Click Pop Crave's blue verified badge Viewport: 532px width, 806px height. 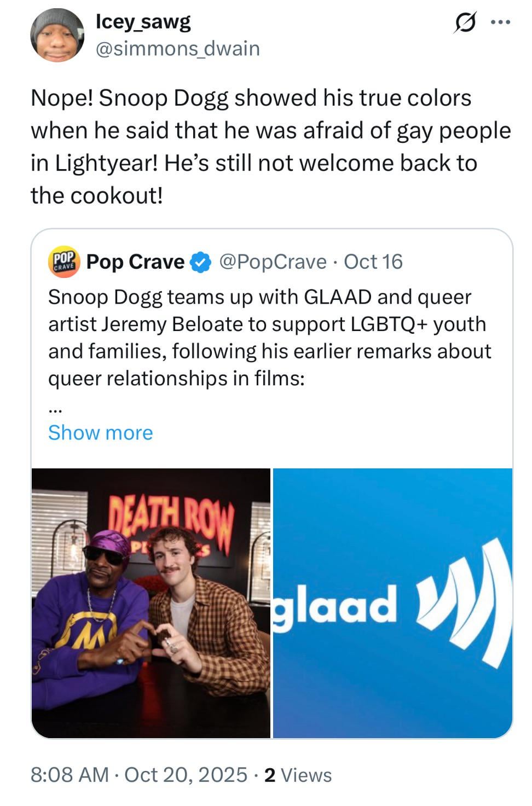[200, 262]
